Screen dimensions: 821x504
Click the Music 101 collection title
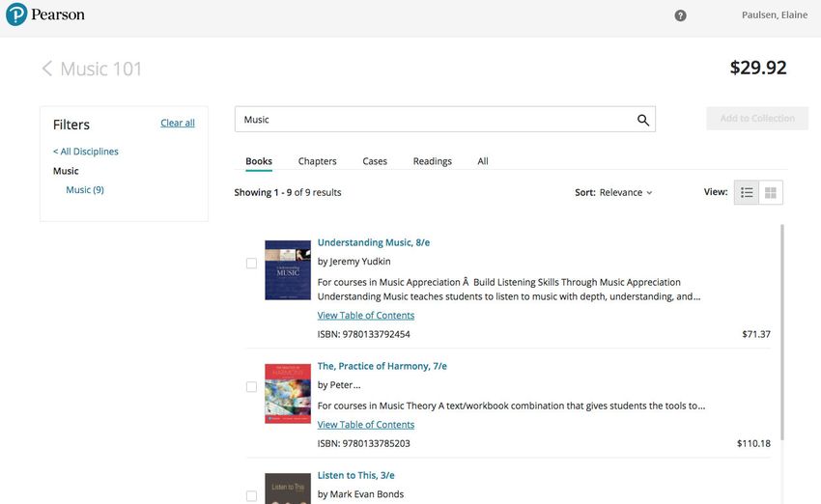tap(101, 69)
